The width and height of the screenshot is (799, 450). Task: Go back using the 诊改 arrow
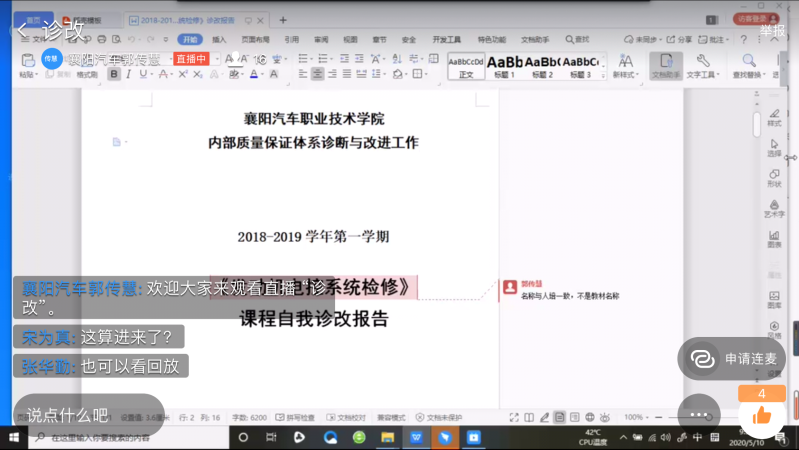pos(22,28)
